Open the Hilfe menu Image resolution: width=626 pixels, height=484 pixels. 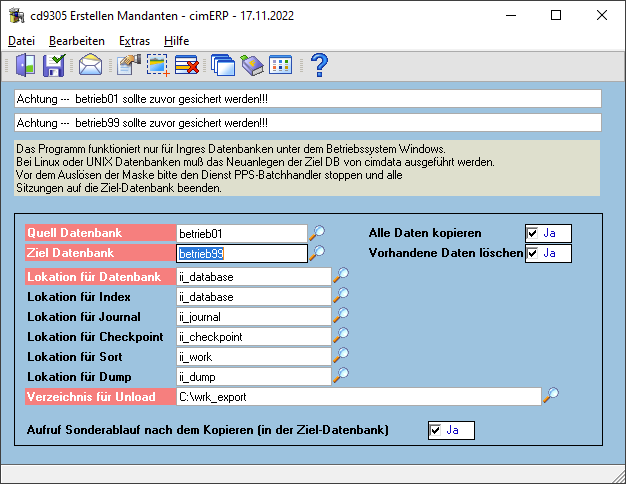(x=176, y=41)
